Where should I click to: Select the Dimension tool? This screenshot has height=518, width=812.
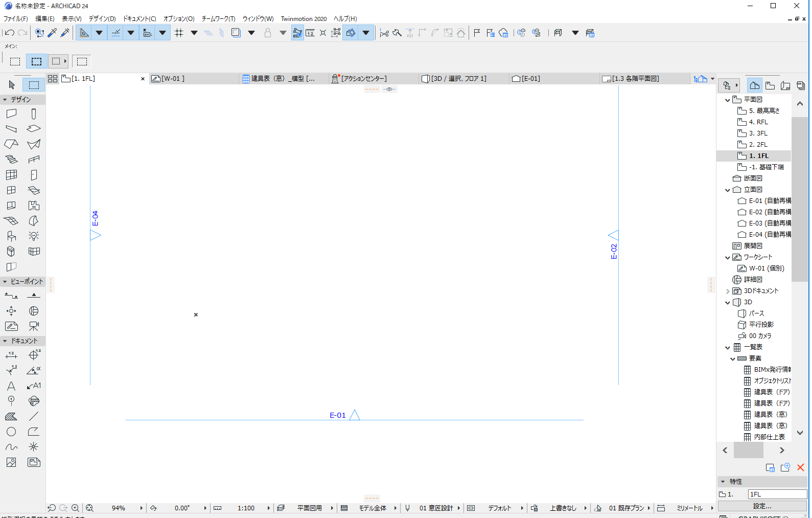[11, 355]
